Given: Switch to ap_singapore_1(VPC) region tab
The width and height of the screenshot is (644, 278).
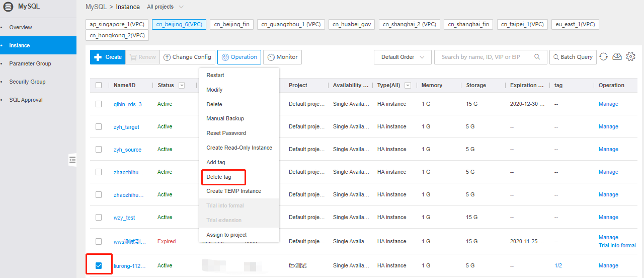Looking at the screenshot, I should [117, 24].
